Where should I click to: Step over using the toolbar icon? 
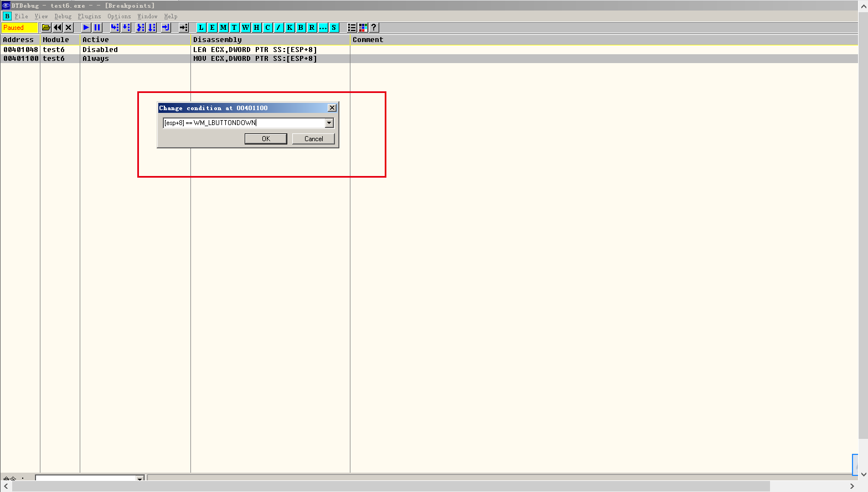click(x=126, y=28)
